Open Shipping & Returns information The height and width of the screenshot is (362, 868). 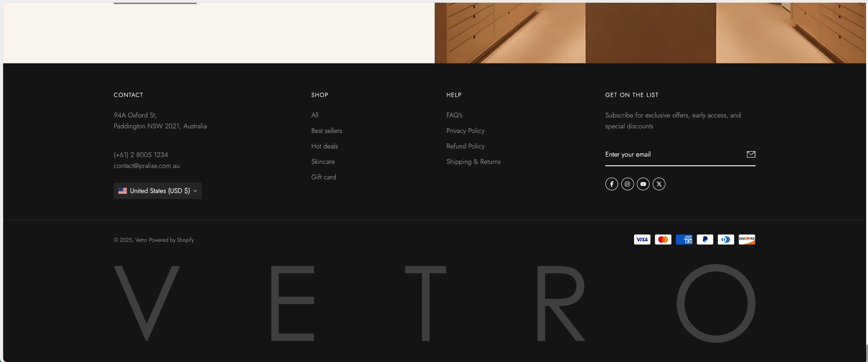pos(473,162)
